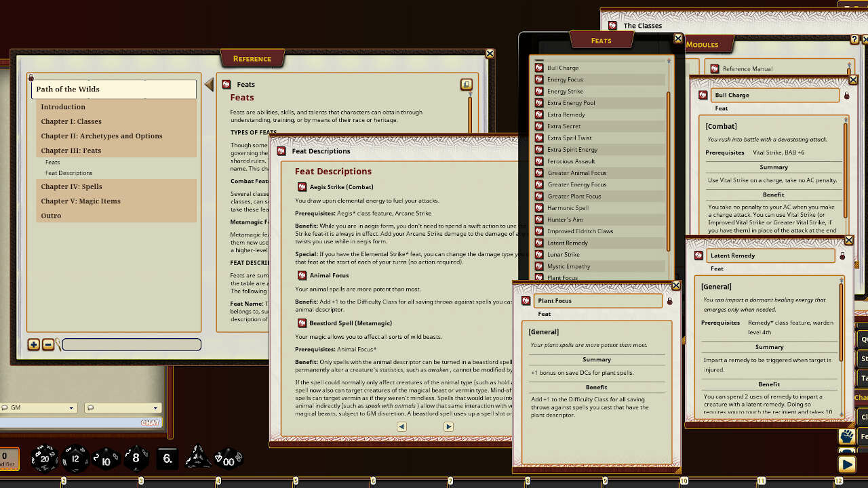Viewport: 868px width, 488px height.
Task: Toggle the padlock on Latent Remedy window
Action: point(843,256)
